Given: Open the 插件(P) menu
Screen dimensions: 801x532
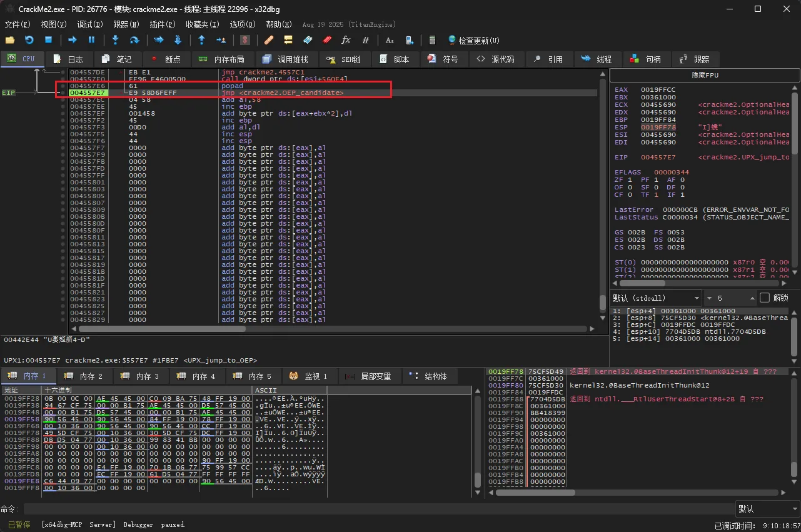Looking at the screenshot, I should pos(163,24).
